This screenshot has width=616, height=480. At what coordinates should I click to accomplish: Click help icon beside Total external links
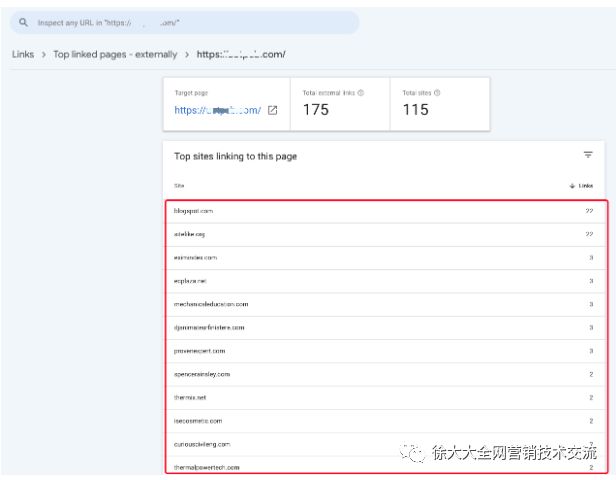coord(360,93)
